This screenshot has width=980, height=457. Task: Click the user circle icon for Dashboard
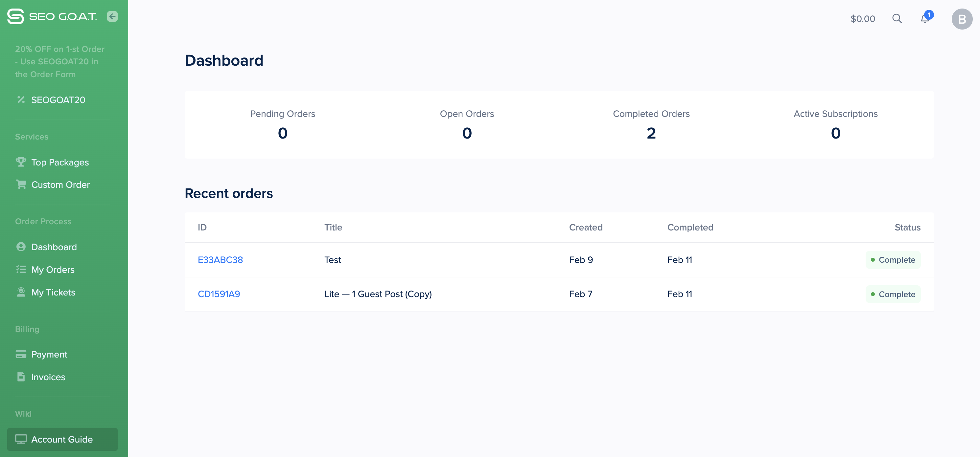pos(21,247)
